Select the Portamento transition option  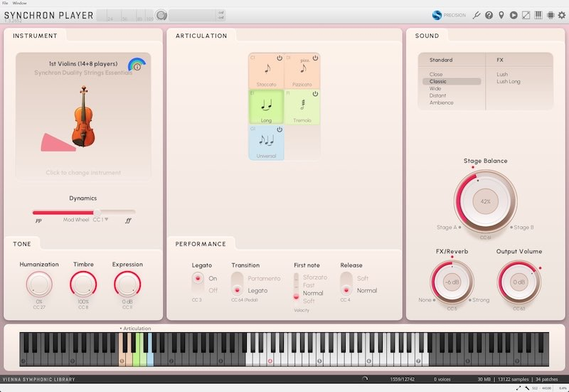tap(264, 278)
